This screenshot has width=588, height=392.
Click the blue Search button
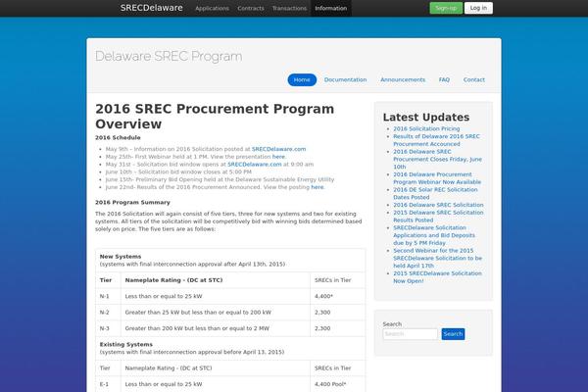click(453, 334)
